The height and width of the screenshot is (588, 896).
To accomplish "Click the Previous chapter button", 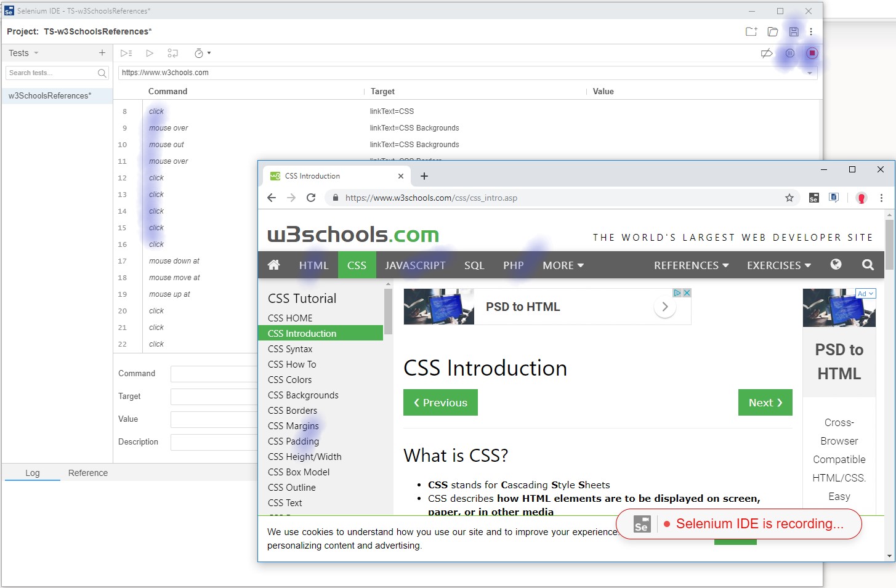I will click(x=440, y=403).
